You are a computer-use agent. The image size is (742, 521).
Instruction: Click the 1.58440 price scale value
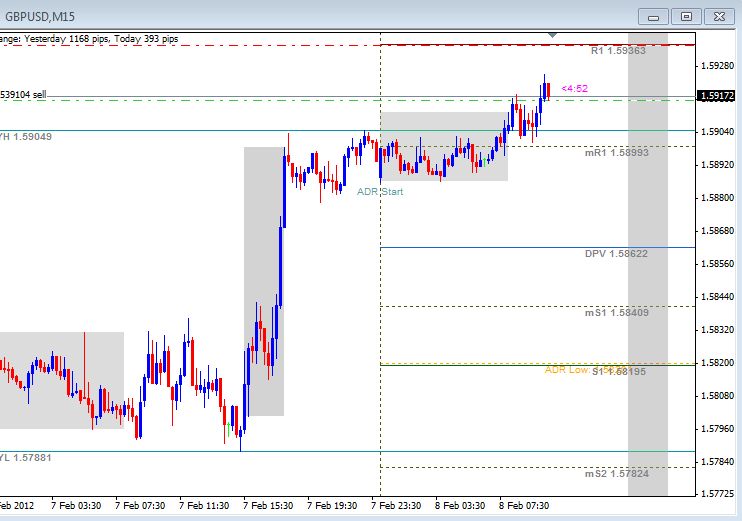(x=717, y=297)
